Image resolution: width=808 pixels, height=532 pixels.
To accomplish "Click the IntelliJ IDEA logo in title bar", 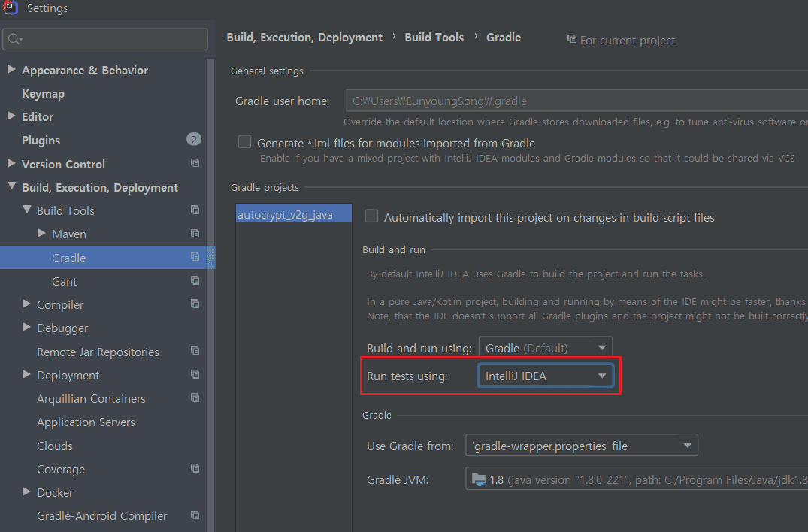I will coord(11,8).
